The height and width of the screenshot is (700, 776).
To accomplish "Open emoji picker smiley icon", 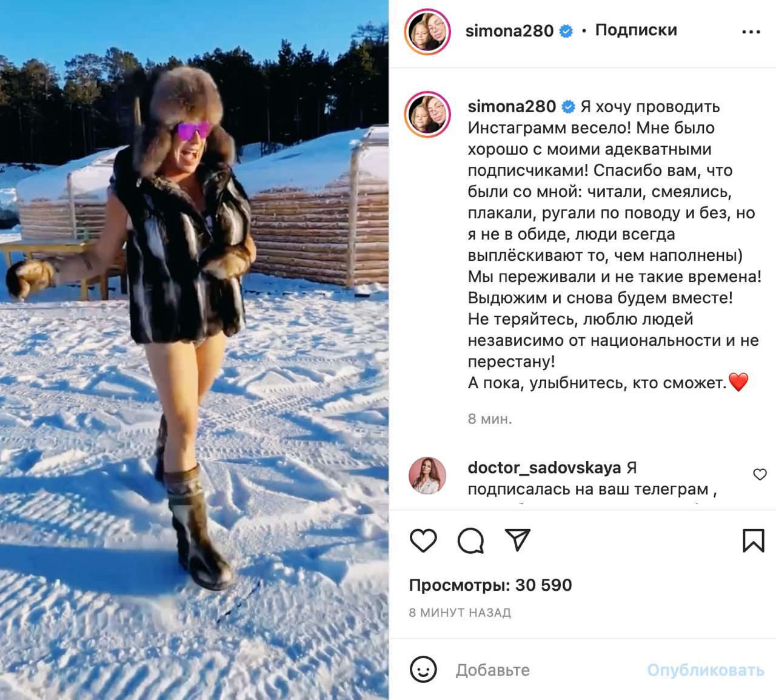I will tap(423, 670).
